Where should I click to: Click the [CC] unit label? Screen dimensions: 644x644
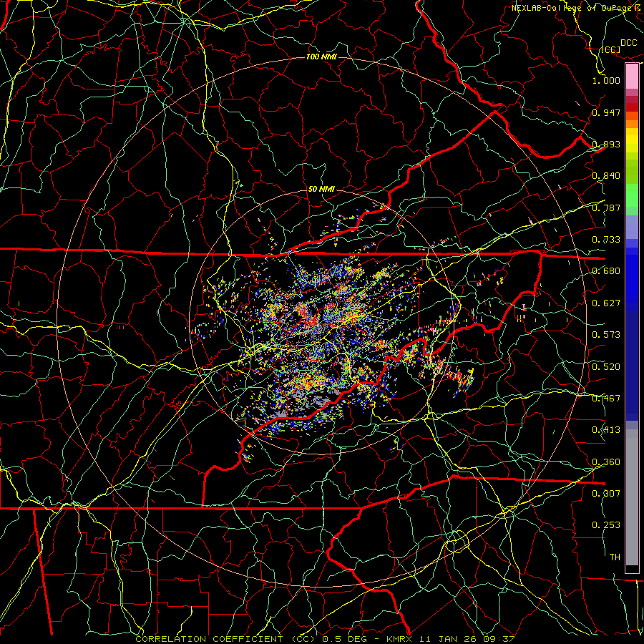click(x=610, y=49)
